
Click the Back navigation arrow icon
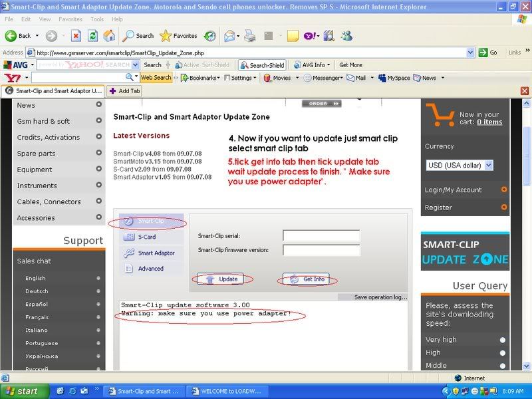click(x=11, y=36)
